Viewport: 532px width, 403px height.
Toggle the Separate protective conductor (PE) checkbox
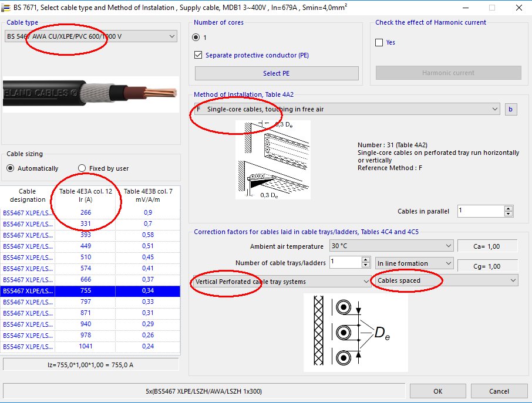(199, 55)
